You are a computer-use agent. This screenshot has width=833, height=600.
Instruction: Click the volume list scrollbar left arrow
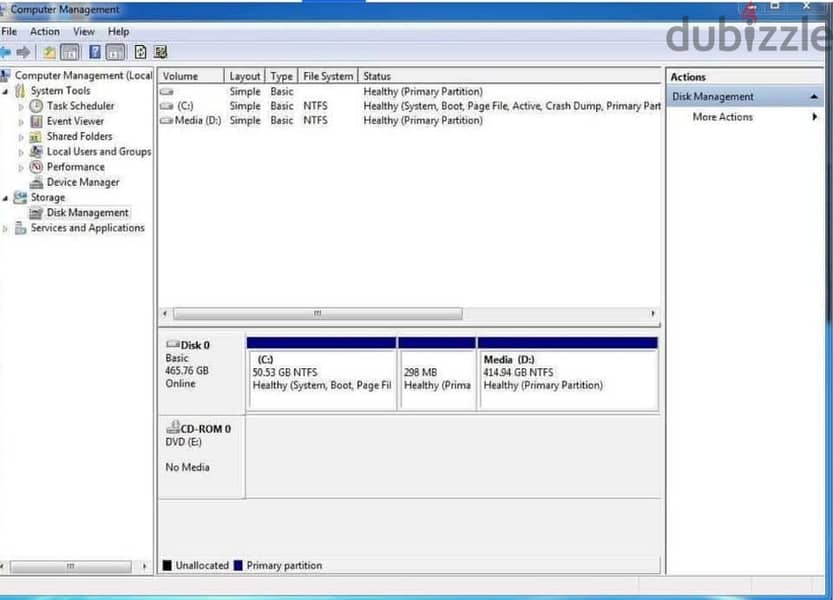165,314
